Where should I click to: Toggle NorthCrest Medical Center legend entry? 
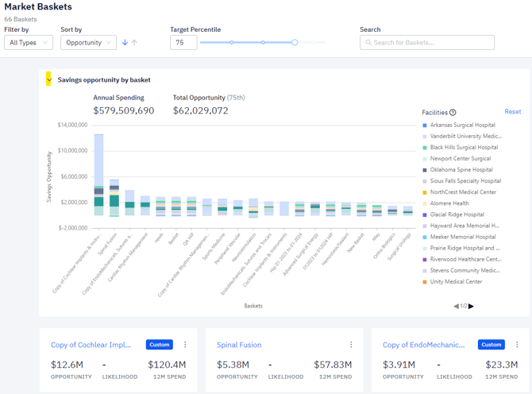(463, 192)
